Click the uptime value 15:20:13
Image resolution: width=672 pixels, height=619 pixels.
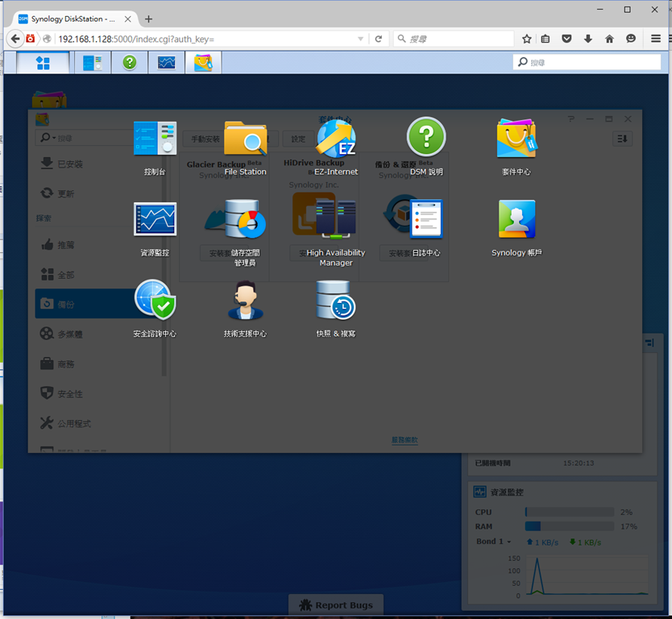coord(579,463)
